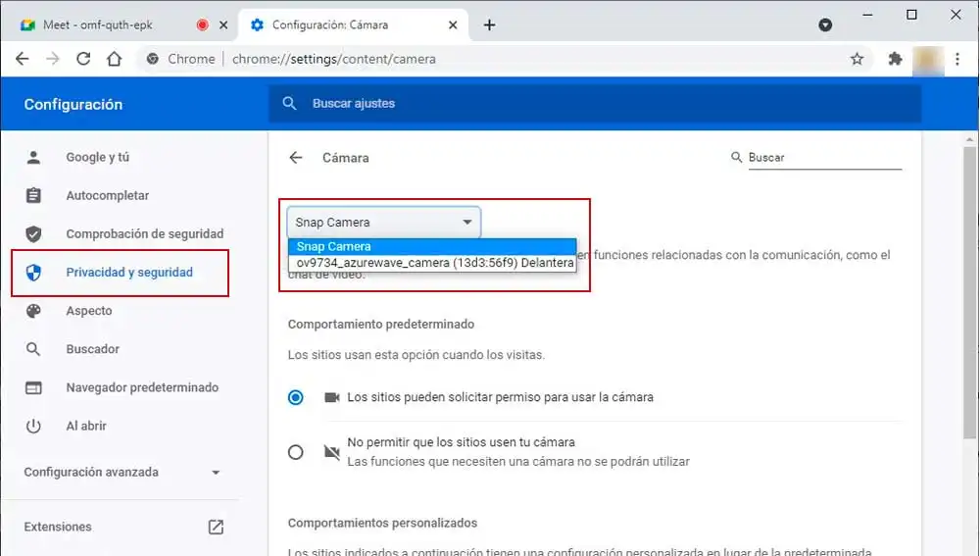The width and height of the screenshot is (980, 556).
Task: Click the Aspecto palette icon
Action: 33,310
